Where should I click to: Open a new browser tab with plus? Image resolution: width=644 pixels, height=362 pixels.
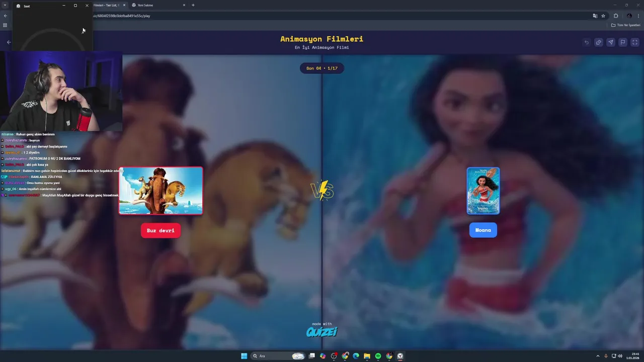(193, 5)
